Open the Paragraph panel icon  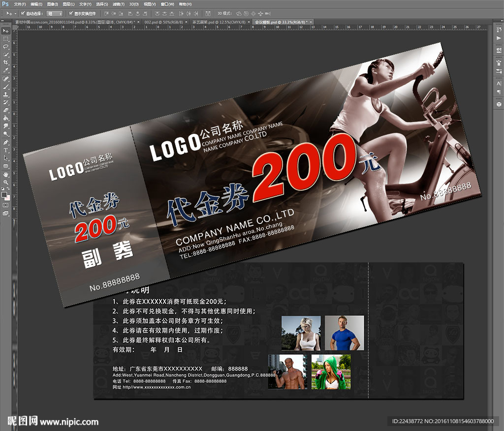(x=499, y=92)
